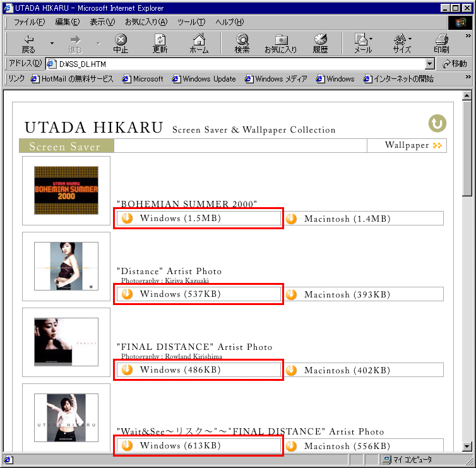Open the ファイル(F) menu

(x=30, y=22)
